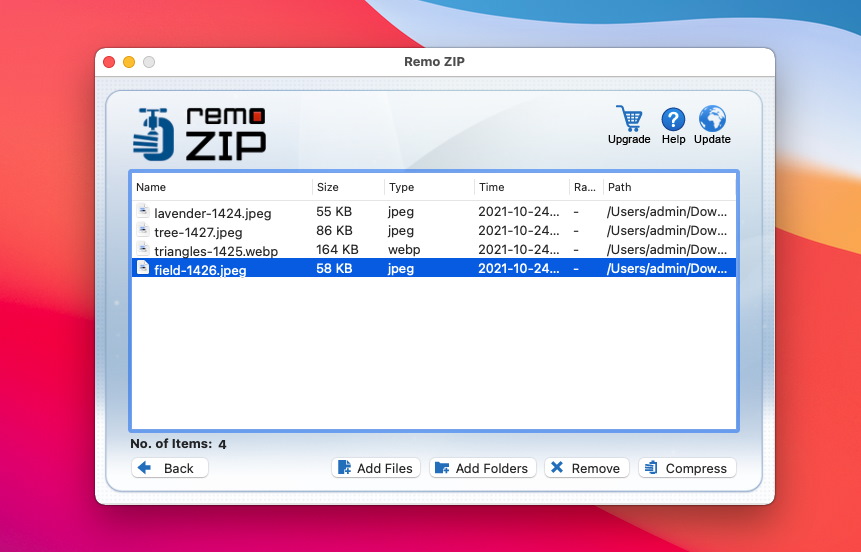Go back with the Back button
The height and width of the screenshot is (552, 861).
tap(170, 468)
